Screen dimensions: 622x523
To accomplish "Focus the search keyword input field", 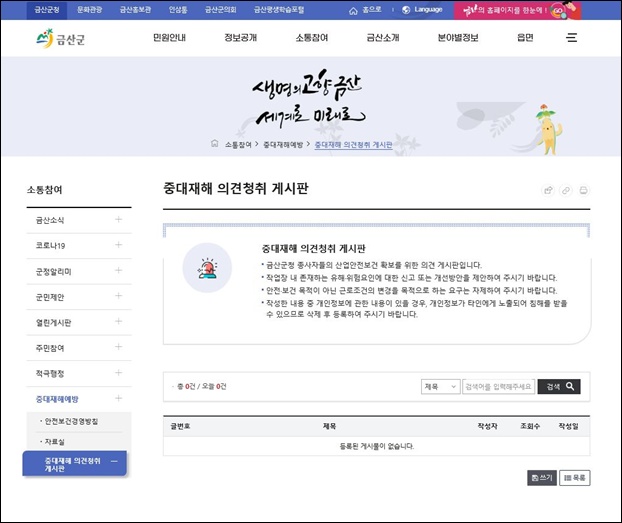I will [497, 386].
